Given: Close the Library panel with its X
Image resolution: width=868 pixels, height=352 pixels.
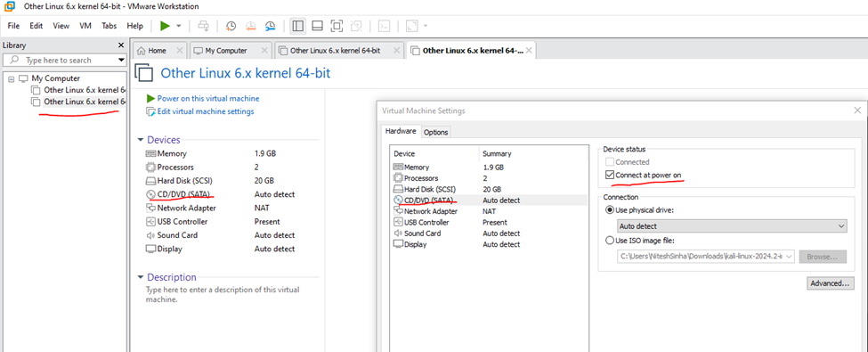Looking at the screenshot, I should (x=121, y=45).
